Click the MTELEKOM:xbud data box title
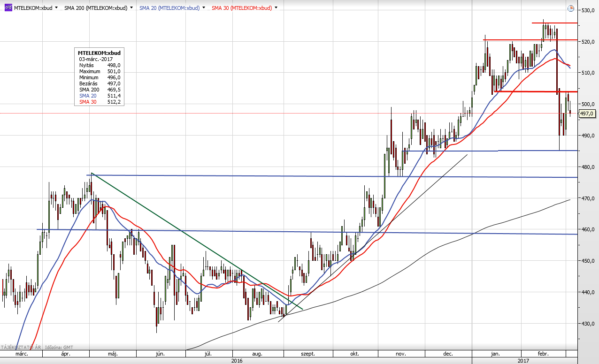Image resolution: width=599 pixels, height=364 pixels. [x=99, y=53]
